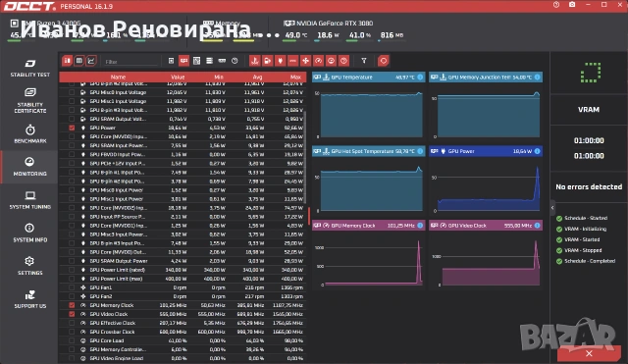Toggle the motherboard/CPU device filter icon
628x364 pixels.
[171, 61]
